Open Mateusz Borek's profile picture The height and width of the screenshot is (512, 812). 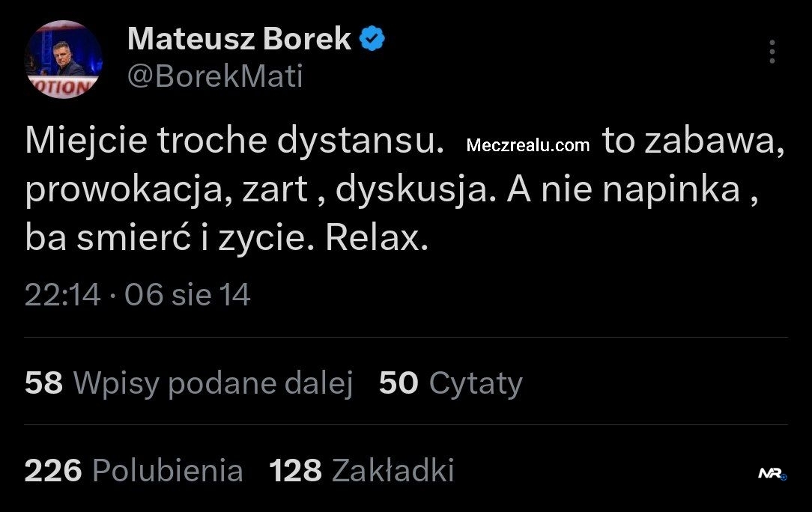(63, 59)
